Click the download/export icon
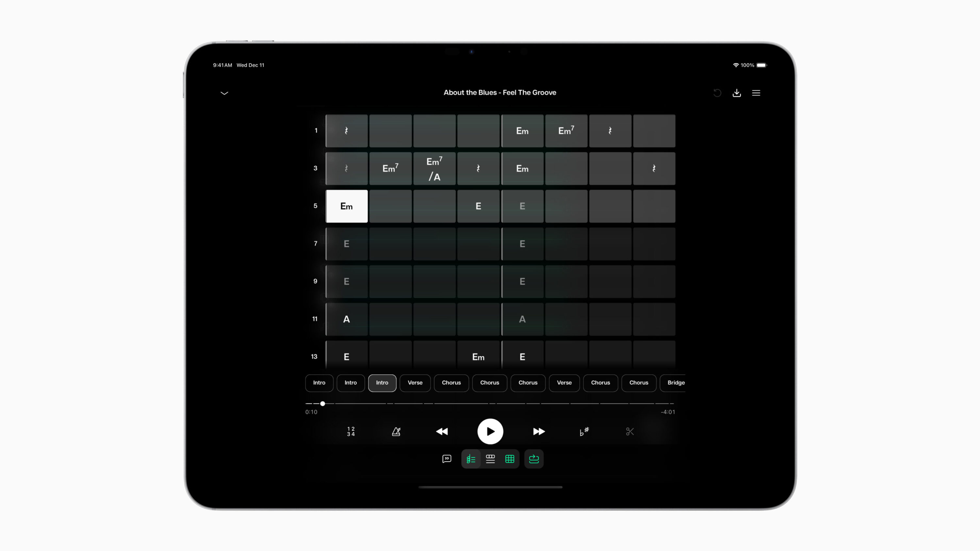Image resolution: width=980 pixels, height=551 pixels. coord(737,93)
